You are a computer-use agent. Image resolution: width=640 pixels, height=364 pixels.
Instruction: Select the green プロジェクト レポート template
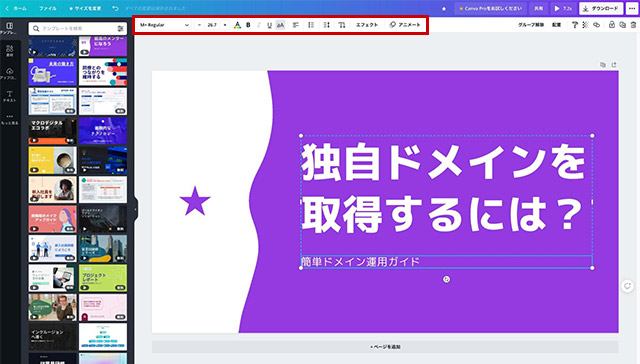[103, 278]
